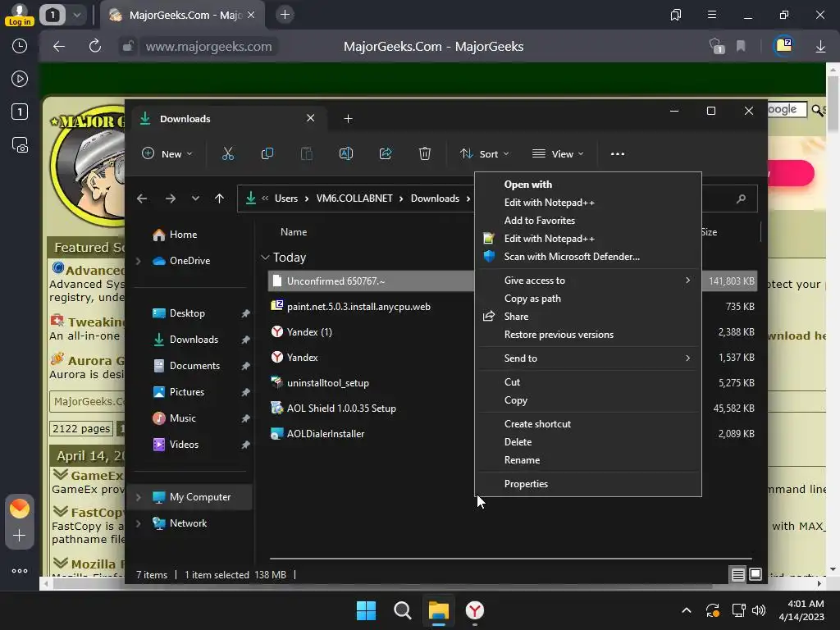Click the Delete trash icon in Explorer toolbar
The width and height of the screenshot is (840, 630).
click(x=425, y=153)
